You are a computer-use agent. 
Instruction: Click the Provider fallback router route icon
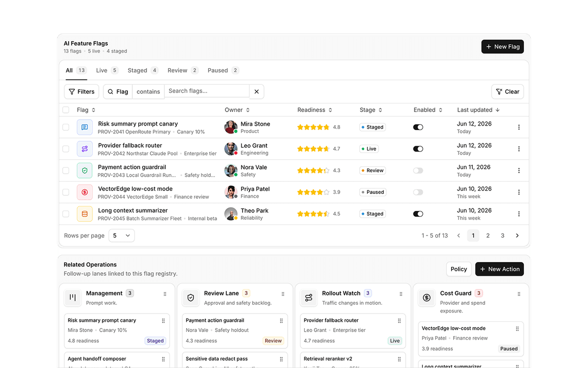pyautogui.click(x=85, y=149)
